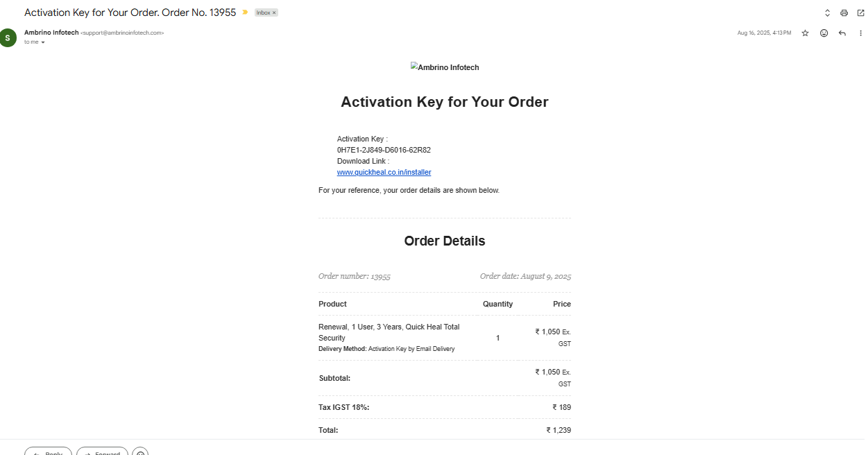Click the activation key text 0H7E1-2J849-D6016-62R82
Image resolution: width=868 pixels, height=455 pixels.
pos(384,150)
